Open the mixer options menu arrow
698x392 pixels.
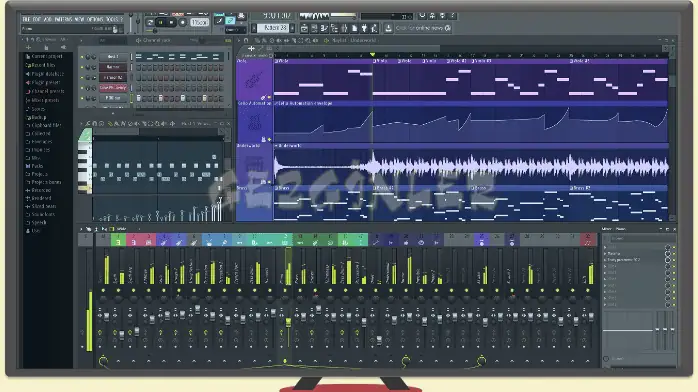pos(81,229)
